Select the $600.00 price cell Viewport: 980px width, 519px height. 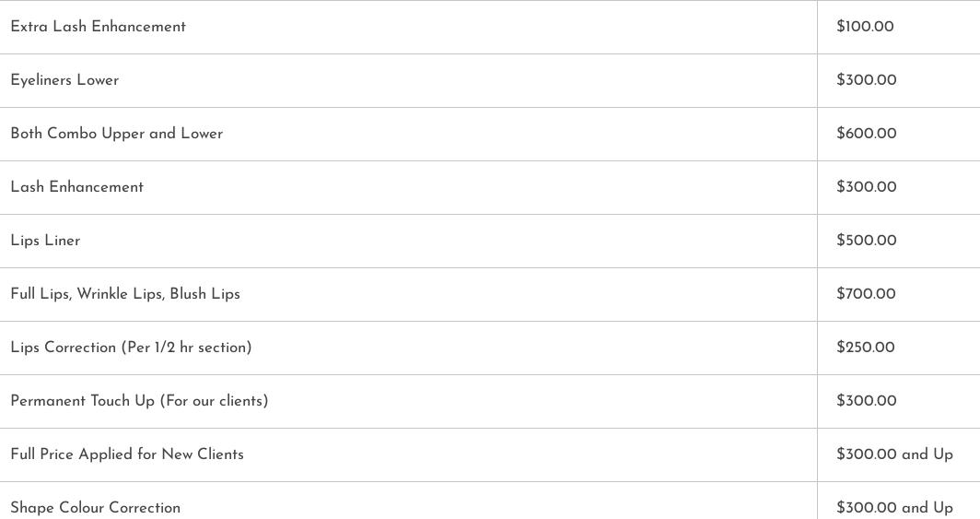[866, 134]
